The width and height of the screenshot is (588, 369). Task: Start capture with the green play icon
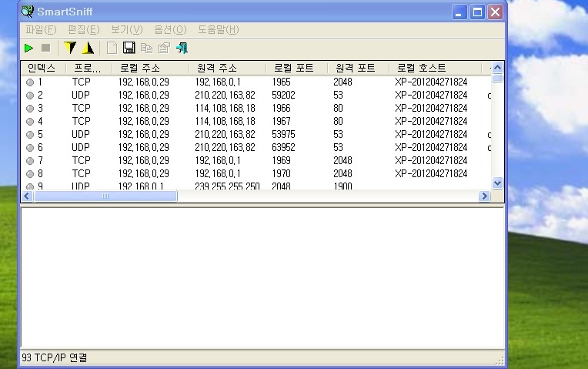[x=29, y=49]
